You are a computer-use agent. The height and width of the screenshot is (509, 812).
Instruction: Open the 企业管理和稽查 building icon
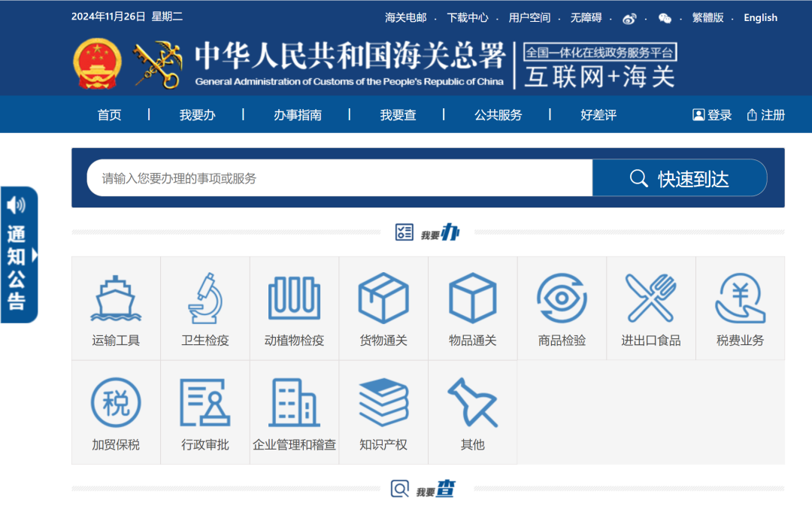point(294,402)
